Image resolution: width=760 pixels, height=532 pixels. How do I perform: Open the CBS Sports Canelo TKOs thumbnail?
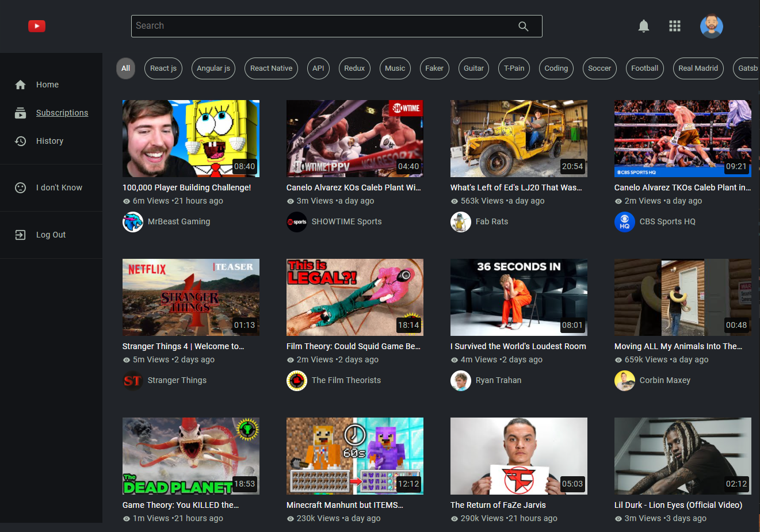pos(683,139)
